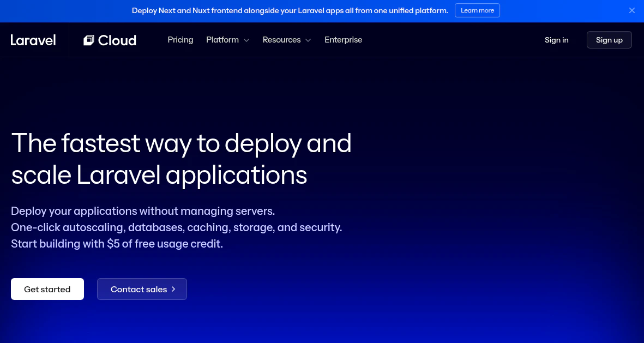Expand the Resources dropdown chevron
This screenshot has width=644, height=343.
[x=308, y=40]
